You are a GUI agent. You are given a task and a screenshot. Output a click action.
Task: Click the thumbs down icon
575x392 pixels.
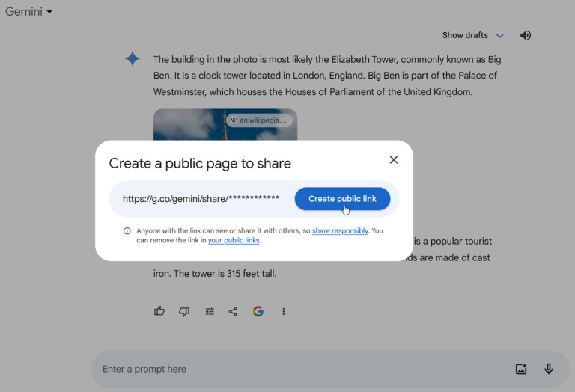tap(184, 312)
